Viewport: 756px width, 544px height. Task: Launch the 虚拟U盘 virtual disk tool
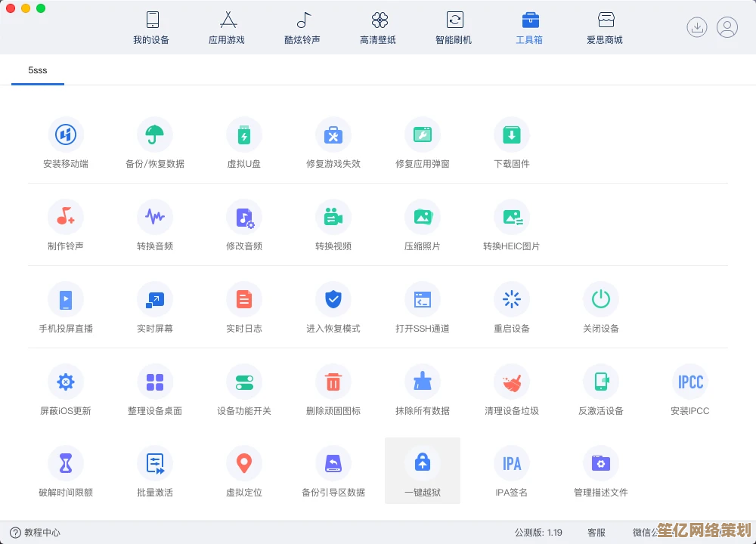click(x=244, y=136)
